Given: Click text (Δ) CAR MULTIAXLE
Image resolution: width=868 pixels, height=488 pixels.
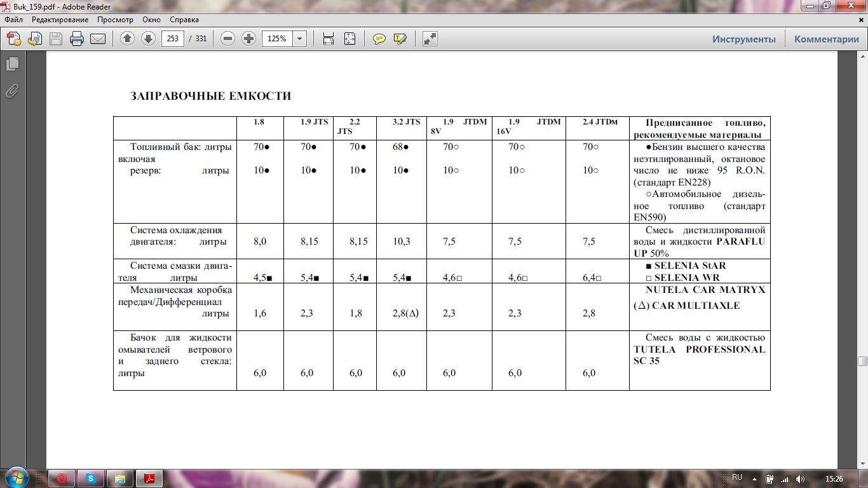Looking at the screenshot, I should (687, 306).
